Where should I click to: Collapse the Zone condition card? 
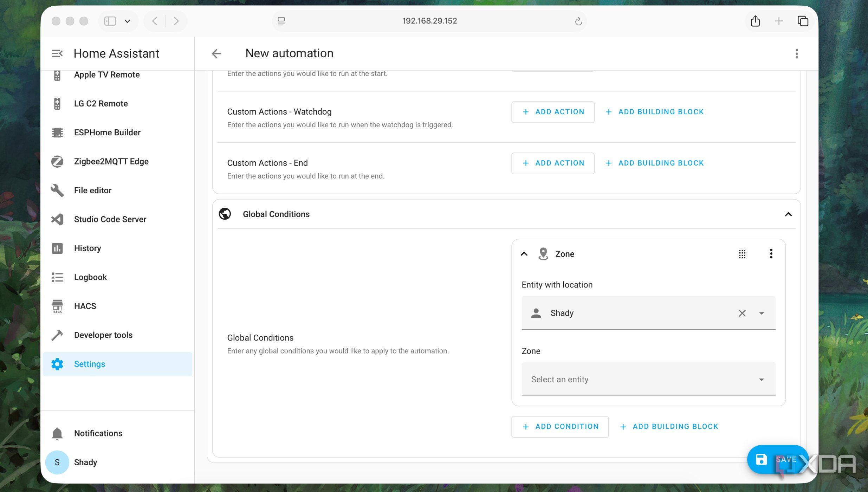524,254
